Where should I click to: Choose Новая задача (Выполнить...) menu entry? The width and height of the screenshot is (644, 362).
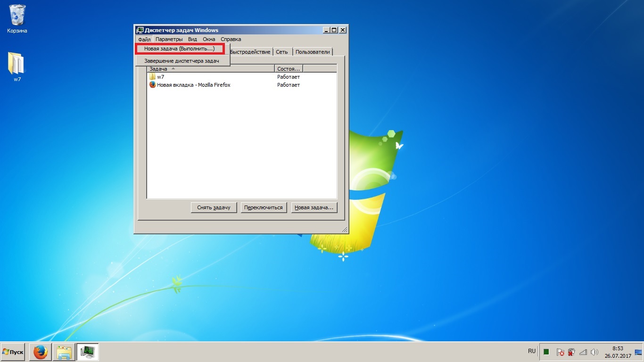tap(180, 49)
